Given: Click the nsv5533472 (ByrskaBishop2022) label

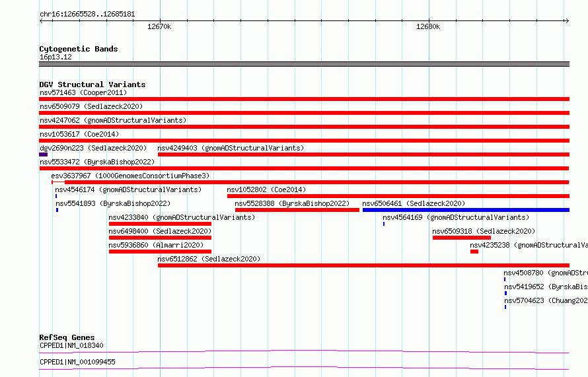Looking at the screenshot, I should tap(97, 162).
